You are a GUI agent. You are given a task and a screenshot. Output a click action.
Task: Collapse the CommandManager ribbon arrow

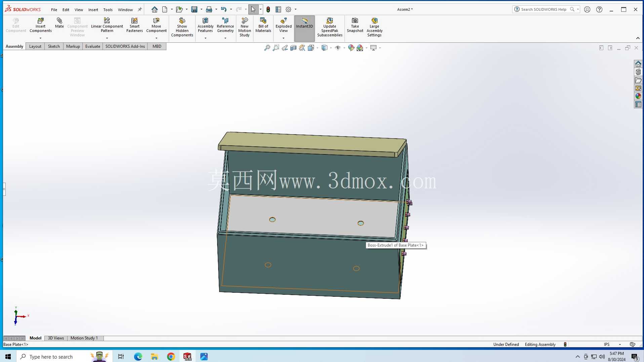[638, 38]
